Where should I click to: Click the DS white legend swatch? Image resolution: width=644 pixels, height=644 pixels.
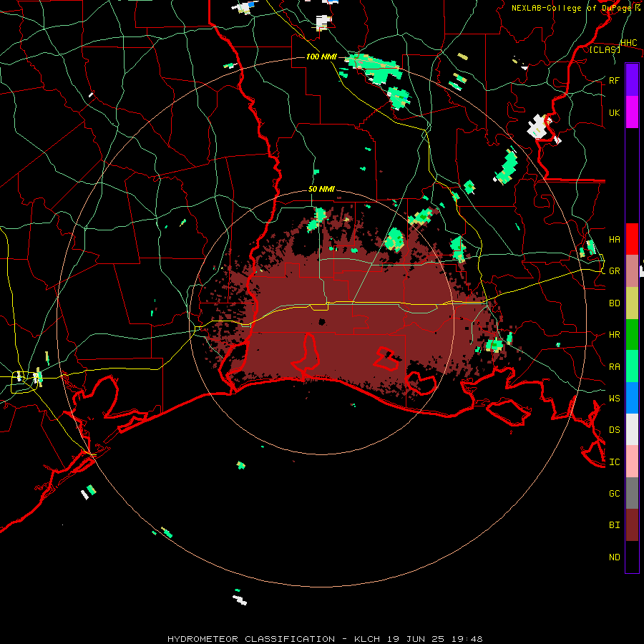[632, 429]
